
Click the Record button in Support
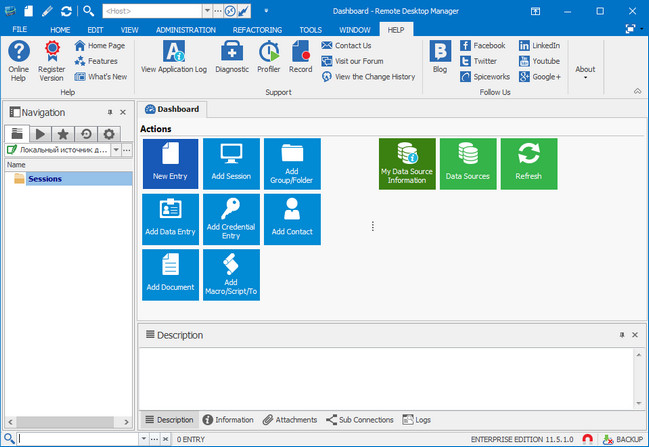coord(300,57)
